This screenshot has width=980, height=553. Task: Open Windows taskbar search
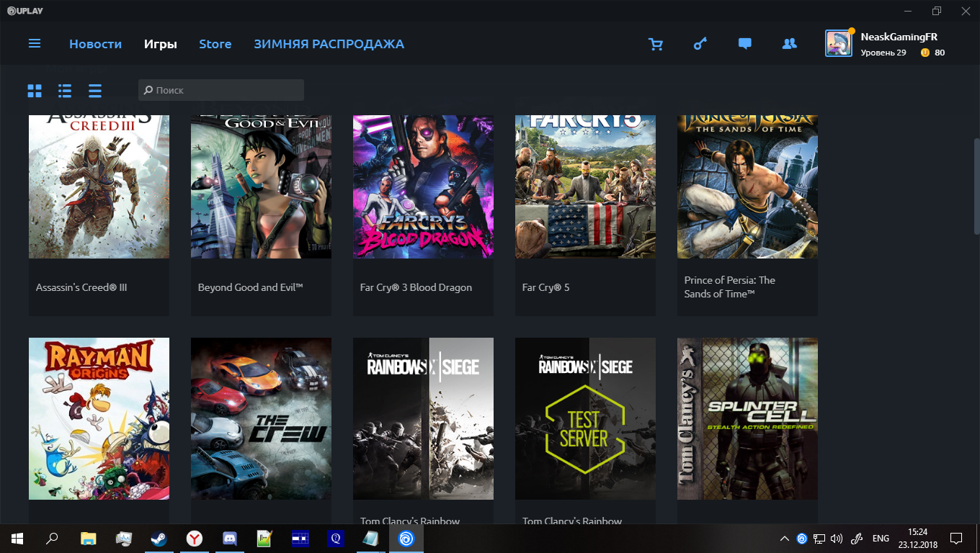[52, 538]
